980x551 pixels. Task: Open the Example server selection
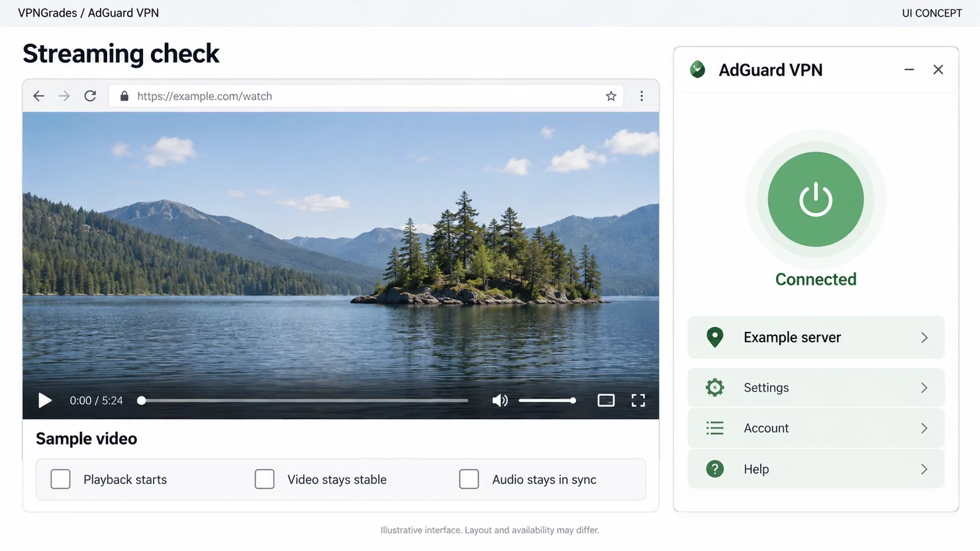click(x=816, y=338)
